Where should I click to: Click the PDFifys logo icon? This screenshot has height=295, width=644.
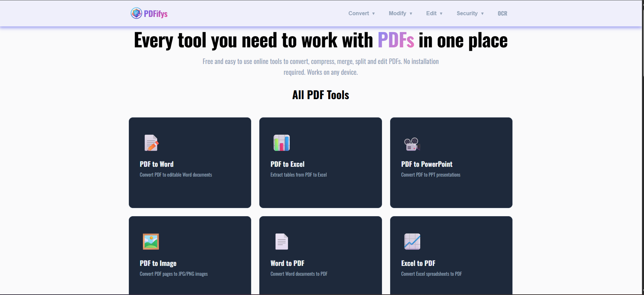click(136, 13)
